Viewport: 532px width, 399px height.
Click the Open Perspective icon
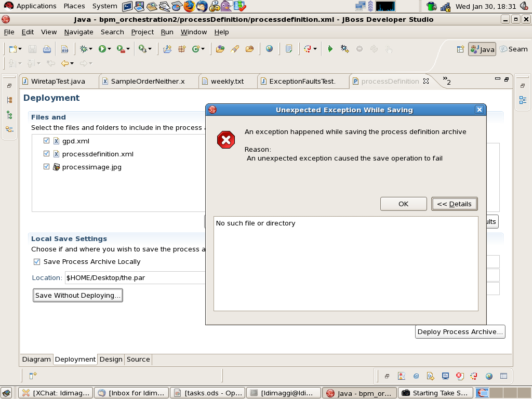460,49
